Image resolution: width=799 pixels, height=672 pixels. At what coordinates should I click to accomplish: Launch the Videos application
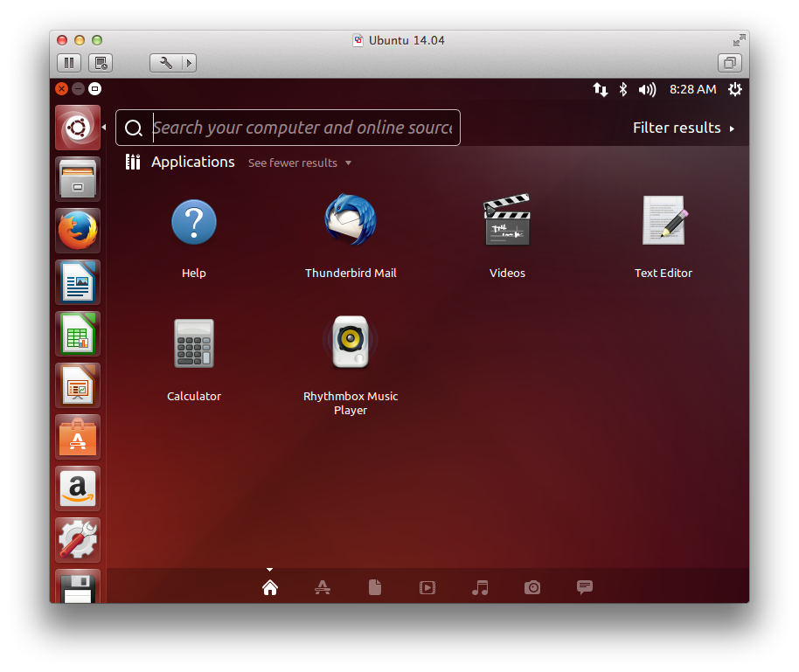[x=507, y=220]
